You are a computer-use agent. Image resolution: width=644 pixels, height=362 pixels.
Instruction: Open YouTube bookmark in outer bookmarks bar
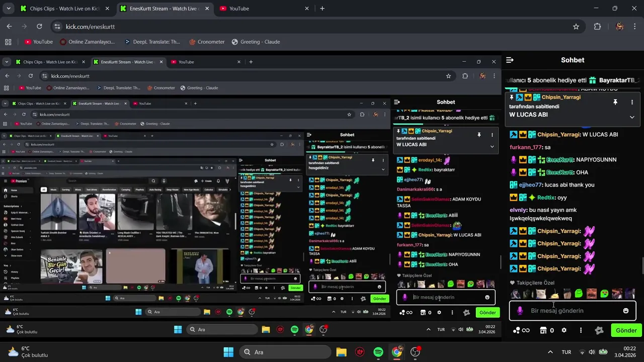[x=39, y=42]
